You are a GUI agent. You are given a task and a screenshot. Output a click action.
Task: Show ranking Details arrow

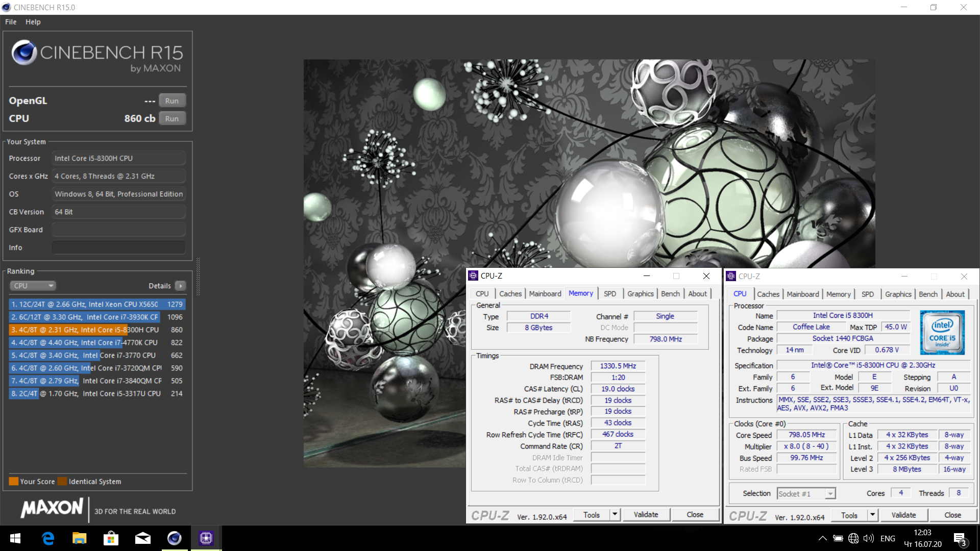181,286
